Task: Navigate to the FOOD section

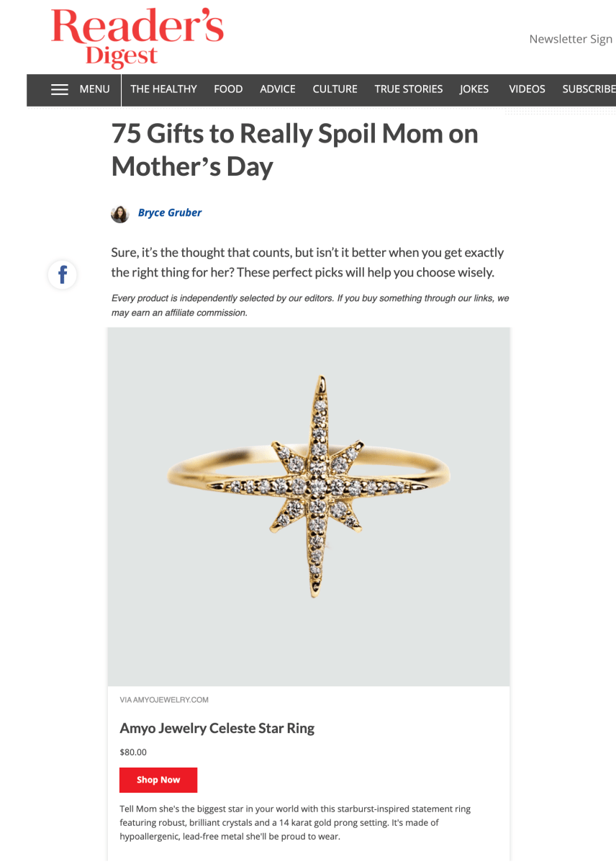Action: click(x=228, y=89)
